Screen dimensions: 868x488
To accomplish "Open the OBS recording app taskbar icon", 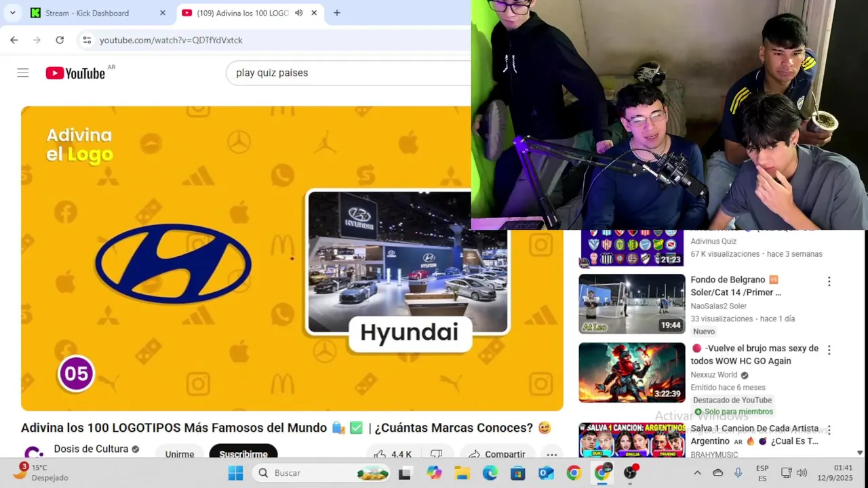I will 631,473.
